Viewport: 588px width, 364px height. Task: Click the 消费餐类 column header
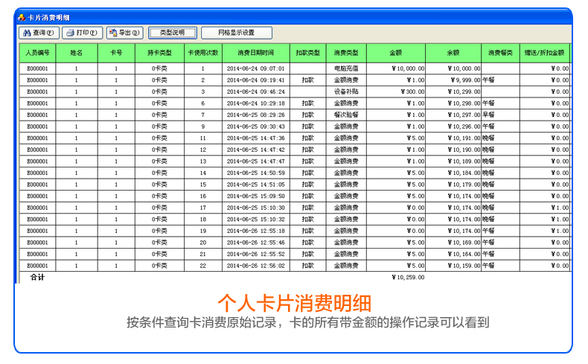click(500, 53)
